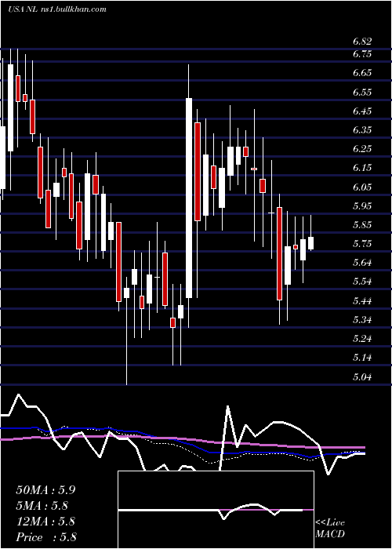Click the 6.45 price axis label
Screen dimensions: 392x549
(362, 111)
